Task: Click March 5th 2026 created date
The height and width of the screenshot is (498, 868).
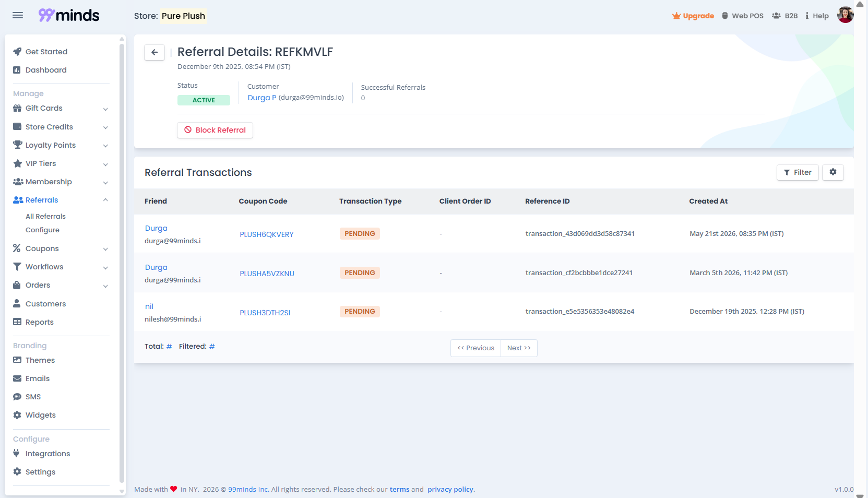Action: point(739,273)
